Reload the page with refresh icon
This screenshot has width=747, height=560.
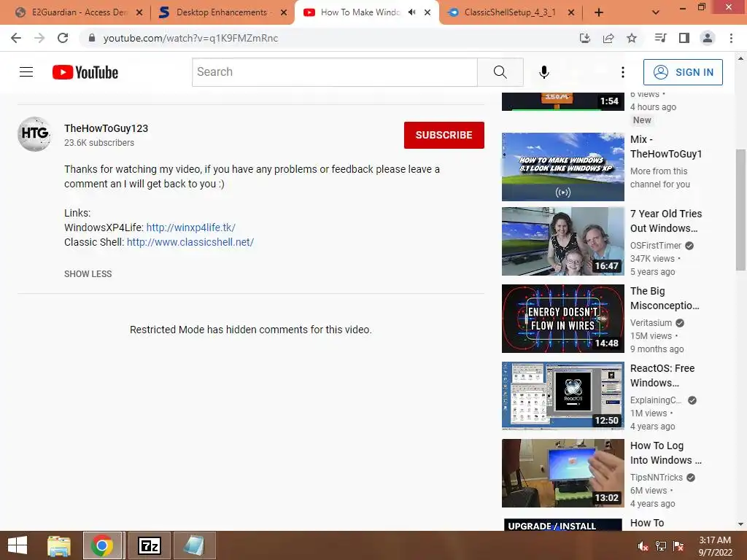[63, 38]
